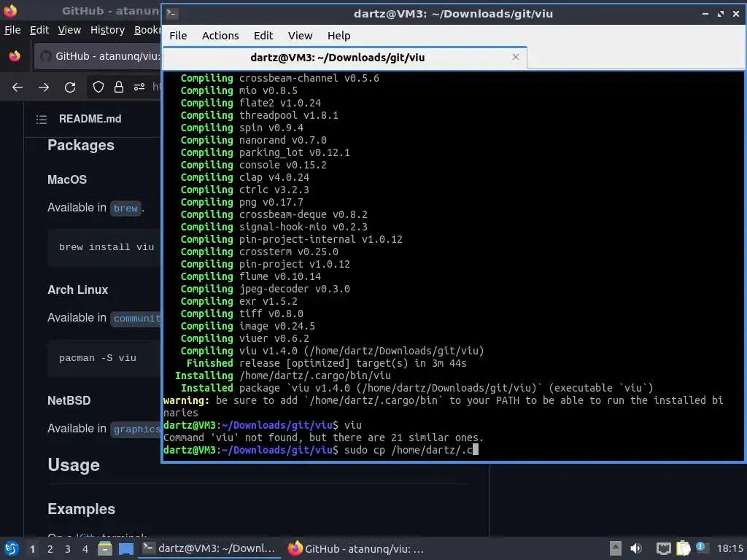
Task: Open the terminal View menu
Action: 300,36
